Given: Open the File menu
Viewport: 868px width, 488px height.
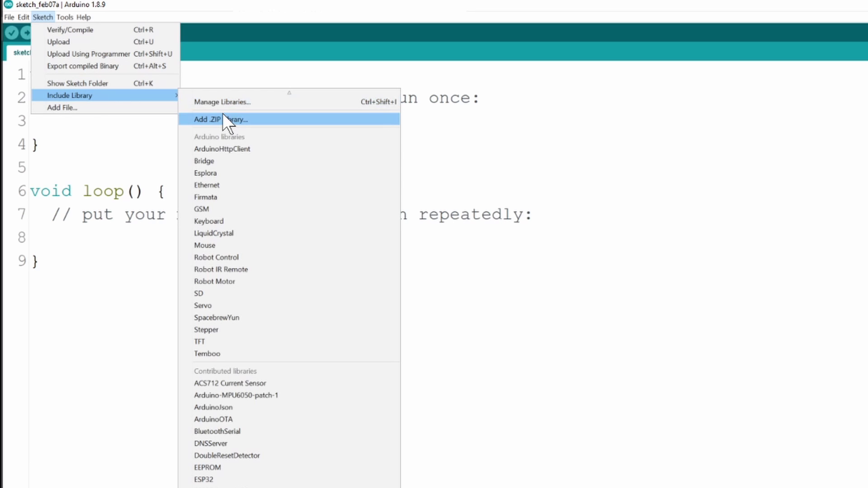Looking at the screenshot, I should tap(9, 17).
